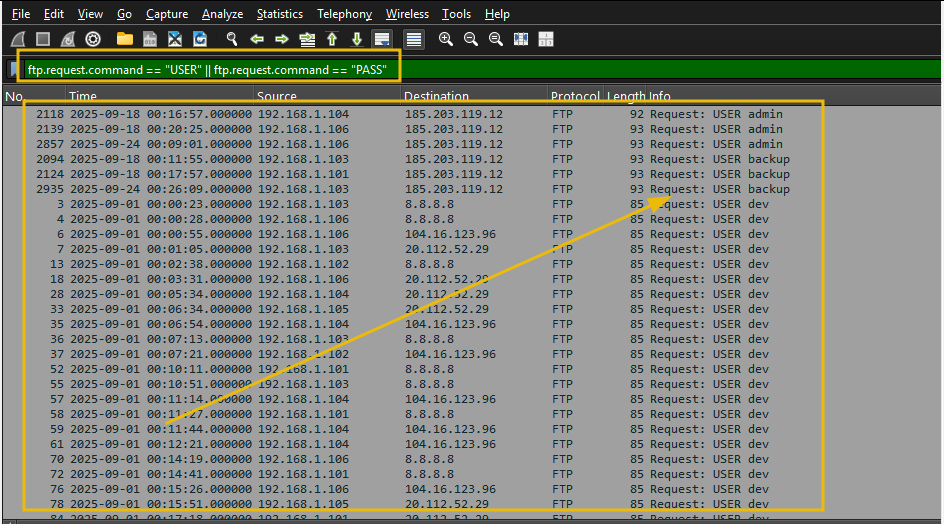
Task: Click the Protocol column header
Action: 575,97
